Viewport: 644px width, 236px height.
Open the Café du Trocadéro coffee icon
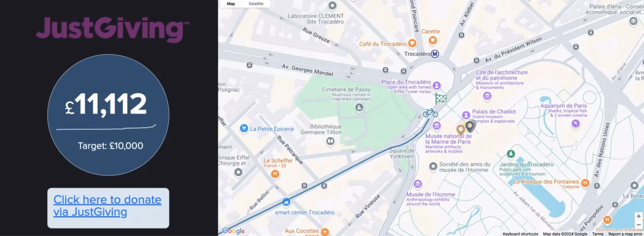click(412, 43)
